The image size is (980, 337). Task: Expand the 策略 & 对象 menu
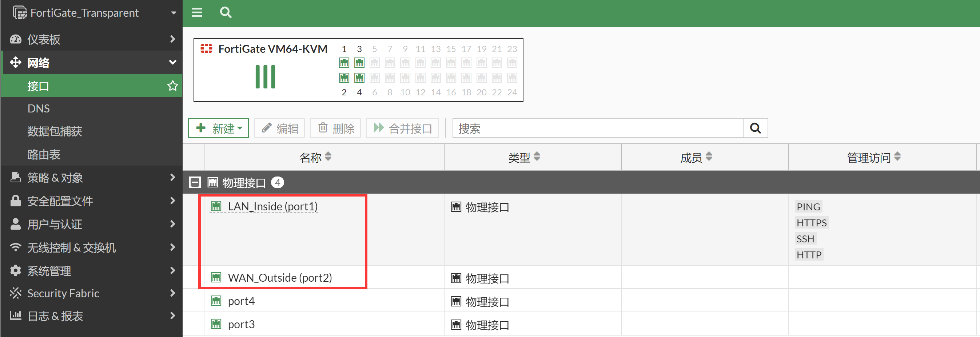[x=91, y=178]
